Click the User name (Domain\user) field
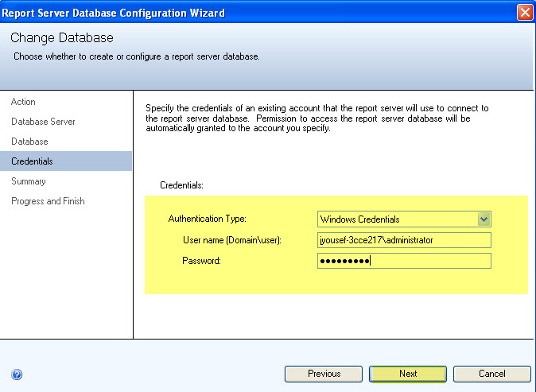This screenshot has height=392, width=536. click(404, 240)
